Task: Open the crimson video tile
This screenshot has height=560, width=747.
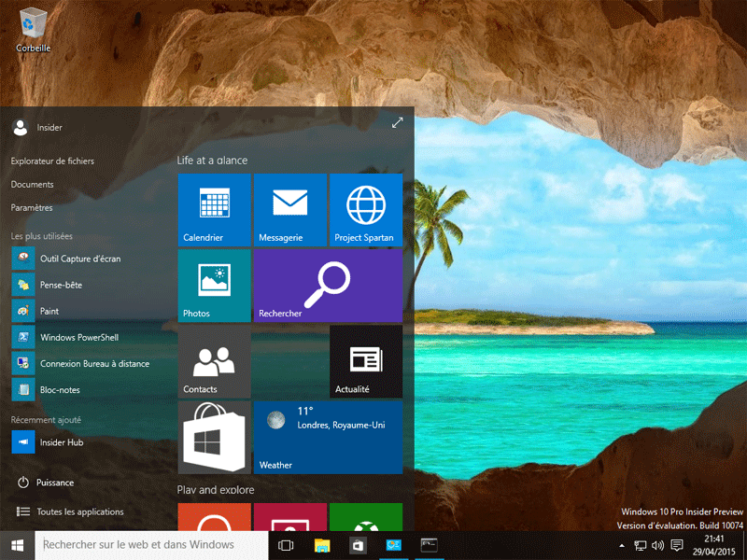Action: pyautogui.click(x=290, y=517)
